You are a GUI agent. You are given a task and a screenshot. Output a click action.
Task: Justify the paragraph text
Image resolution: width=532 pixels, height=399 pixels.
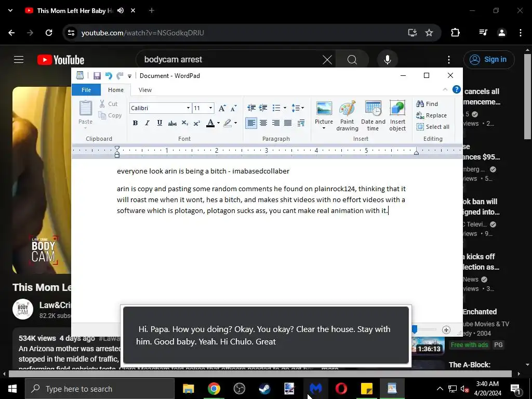pyautogui.click(x=288, y=123)
